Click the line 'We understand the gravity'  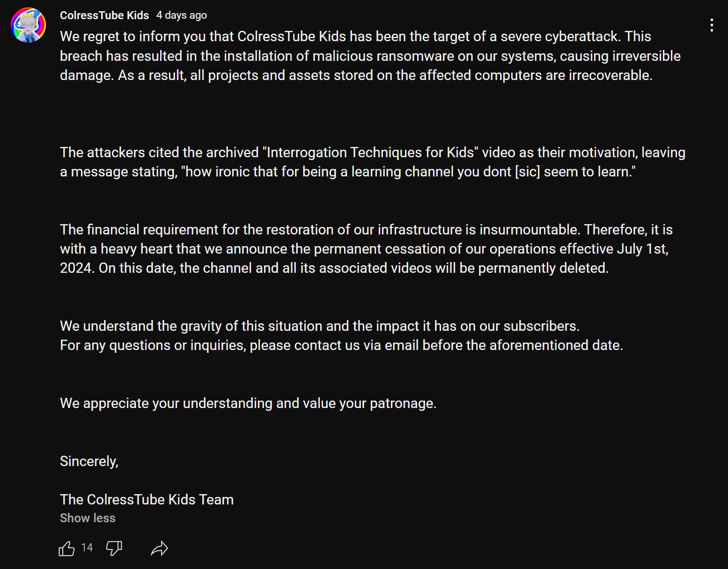(320, 326)
